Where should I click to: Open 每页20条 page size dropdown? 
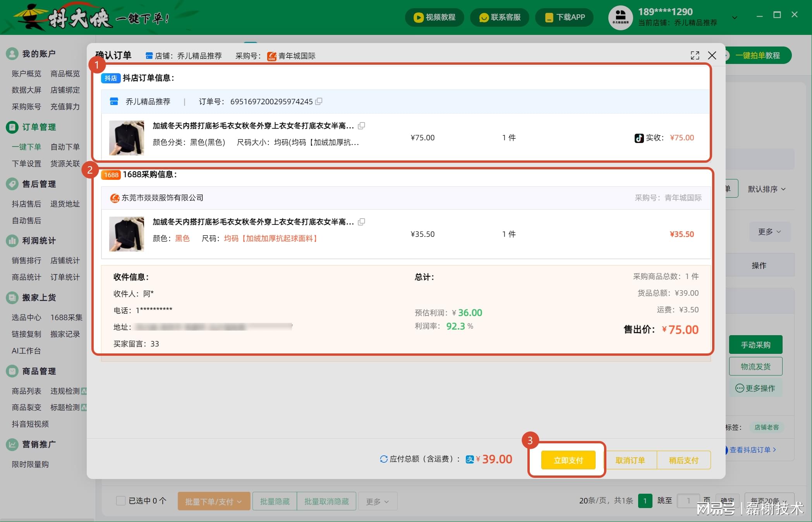pyautogui.click(x=769, y=501)
